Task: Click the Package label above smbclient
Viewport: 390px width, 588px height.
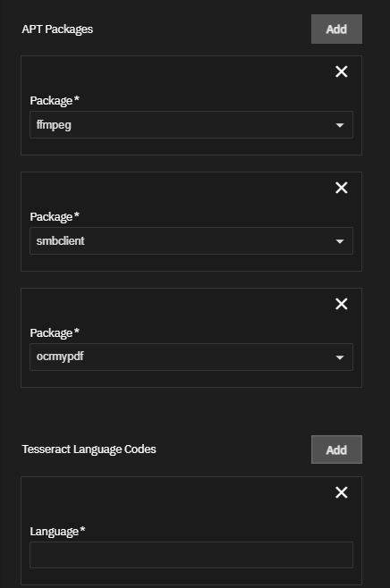Action: click(55, 217)
